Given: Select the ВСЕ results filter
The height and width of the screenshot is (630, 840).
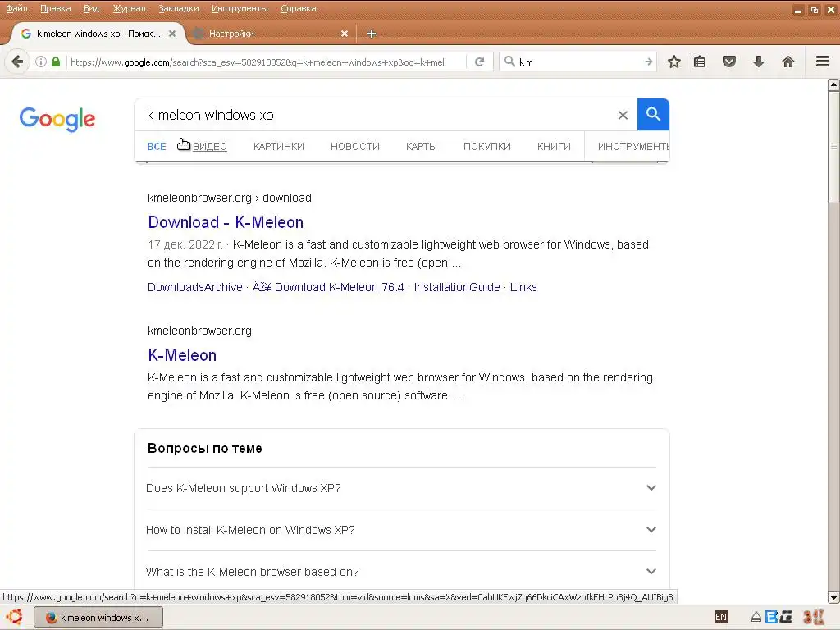Looking at the screenshot, I should (x=157, y=146).
